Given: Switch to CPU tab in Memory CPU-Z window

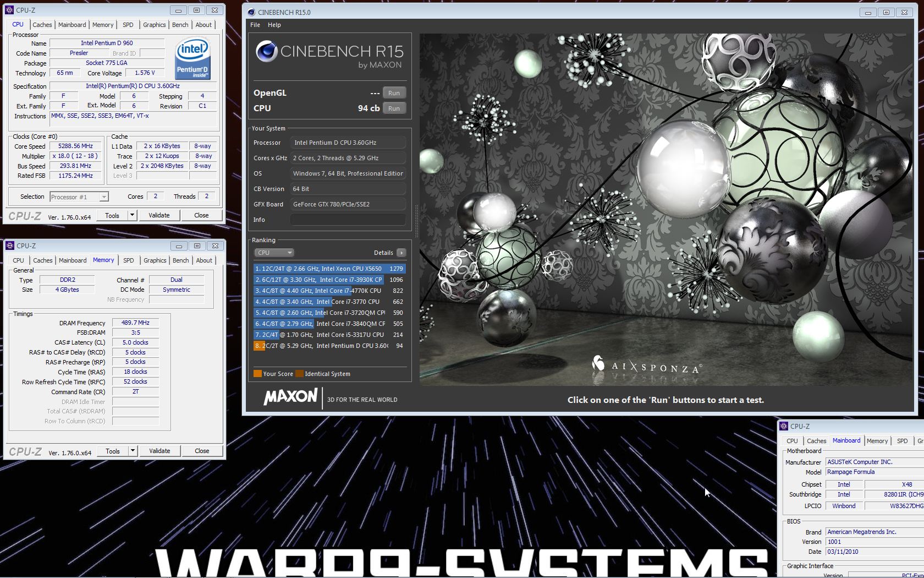Looking at the screenshot, I should [x=19, y=260].
